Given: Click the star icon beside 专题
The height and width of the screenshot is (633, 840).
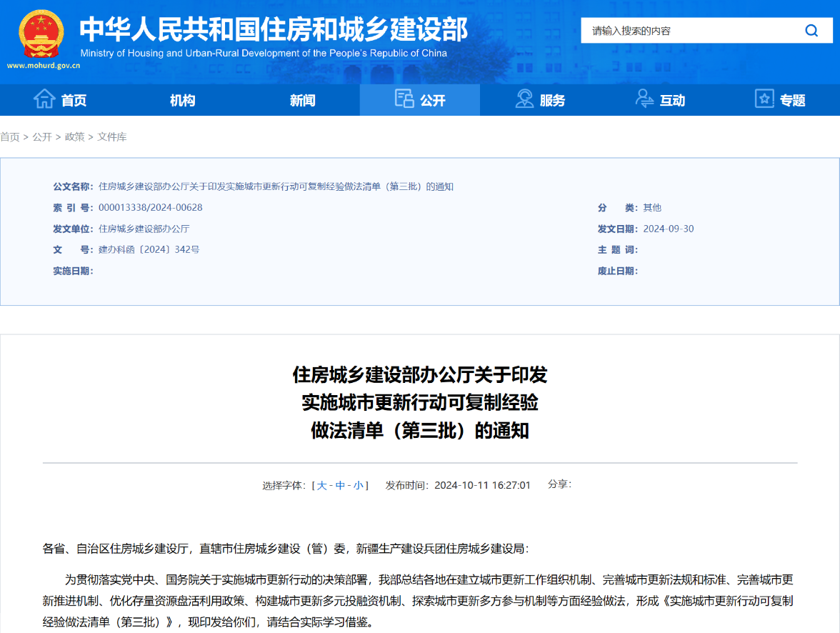Looking at the screenshot, I should coord(764,99).
